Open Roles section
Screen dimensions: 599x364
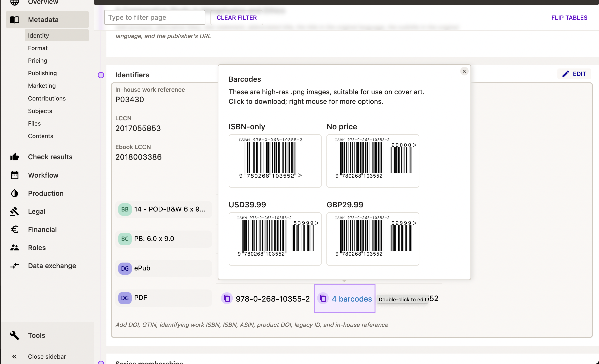(x=37, y=247)
